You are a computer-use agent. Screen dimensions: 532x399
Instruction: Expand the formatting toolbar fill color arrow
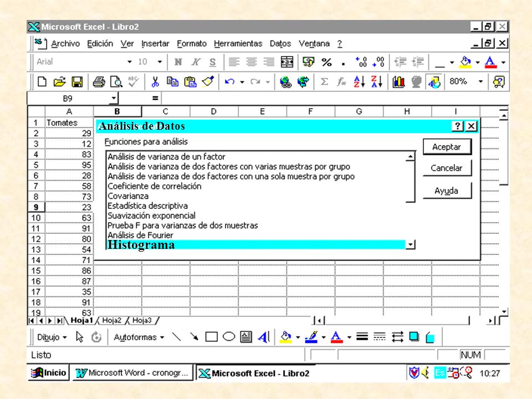477,63
